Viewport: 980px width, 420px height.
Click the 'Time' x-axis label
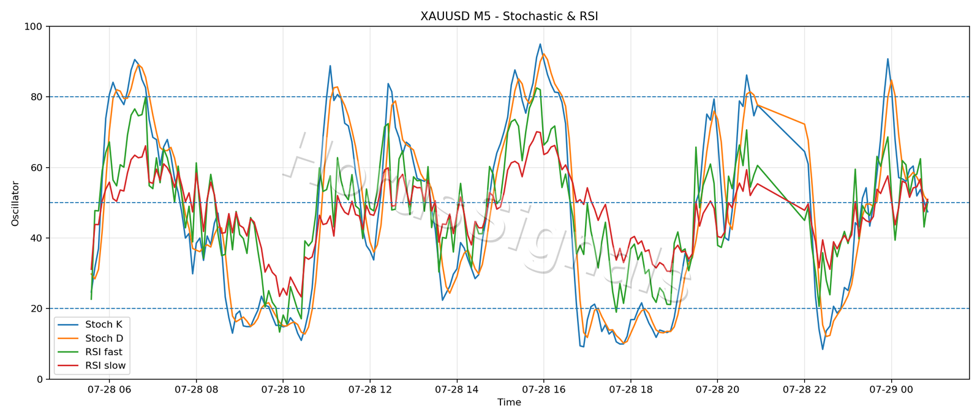pos(509,402)
